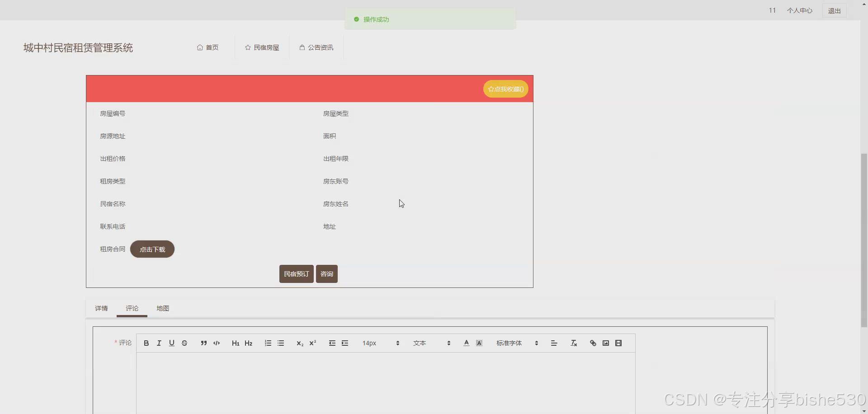This screenshot has height=414, width=868.
Task: Clear formatting with the Tx button
Action: (x=573, y=343)
